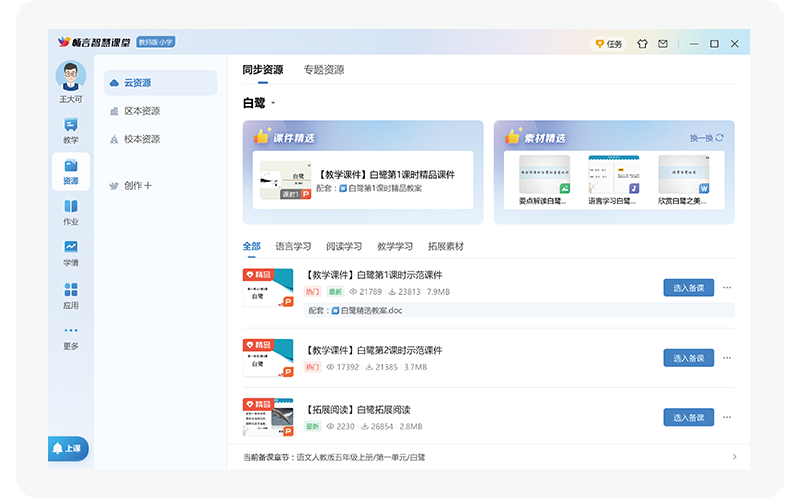This screenshot has width=800, height=500.
Task: Click the 畅言智慧课堂 logo
Action: (x=94, y=42)
